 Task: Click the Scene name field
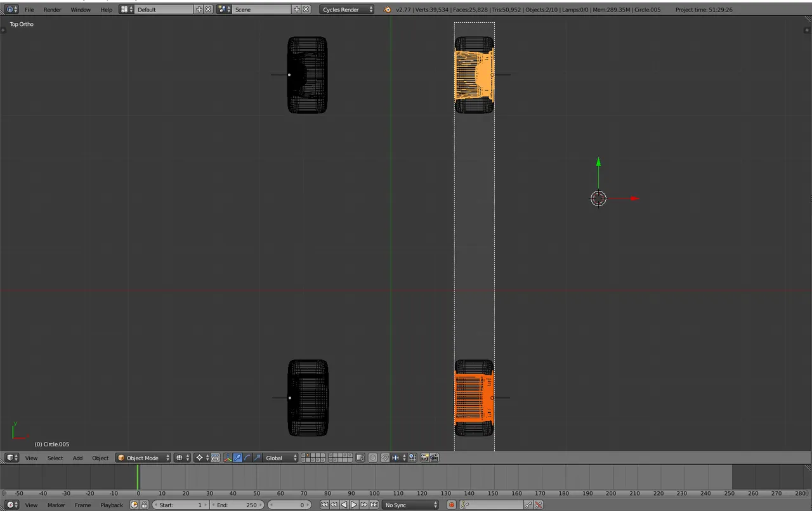tap(262, 10)
